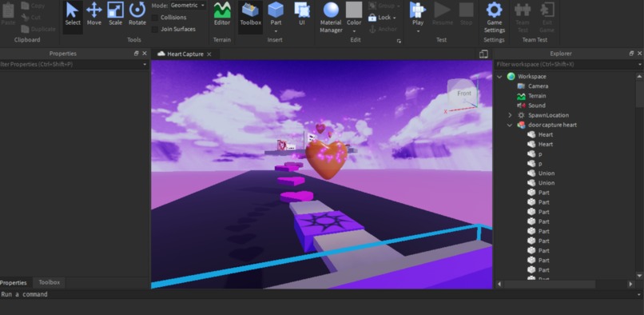Undock the Properties panel
This screenshot has height=315, width=644.
(137, 54)
